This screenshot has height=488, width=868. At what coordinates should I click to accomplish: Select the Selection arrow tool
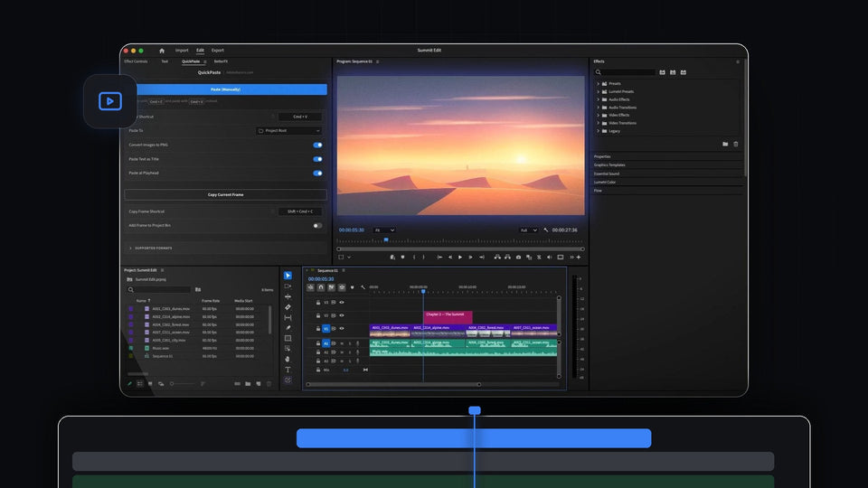(288, 276)
